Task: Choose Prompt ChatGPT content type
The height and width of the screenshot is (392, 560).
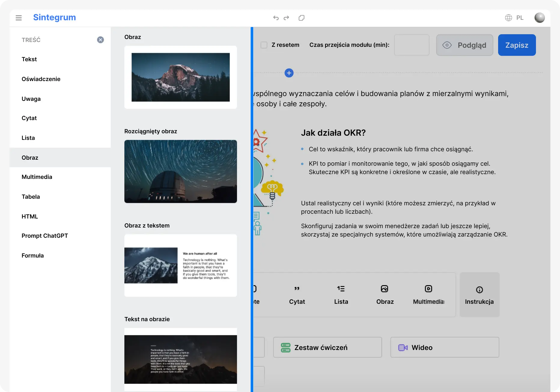Action: tap(45, 236)
